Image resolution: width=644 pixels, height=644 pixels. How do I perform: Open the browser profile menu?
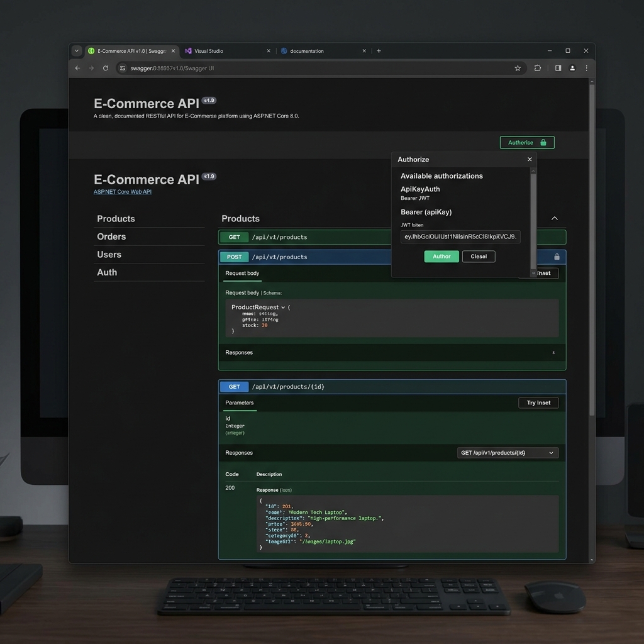572,68
